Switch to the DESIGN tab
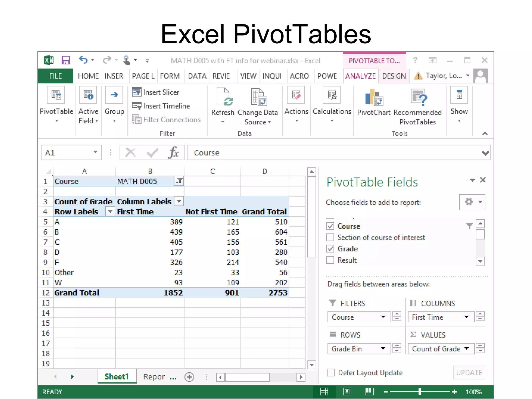The height and width of the screenshot is (399, 532). (394, 76)
